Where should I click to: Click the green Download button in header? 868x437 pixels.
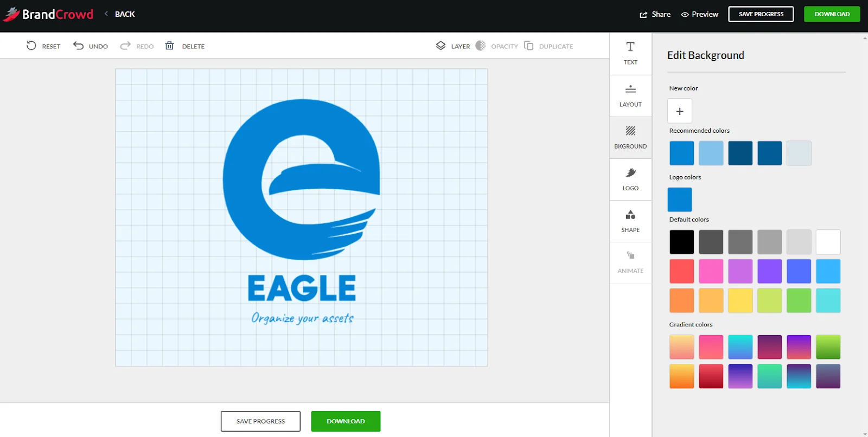point(832,14)
